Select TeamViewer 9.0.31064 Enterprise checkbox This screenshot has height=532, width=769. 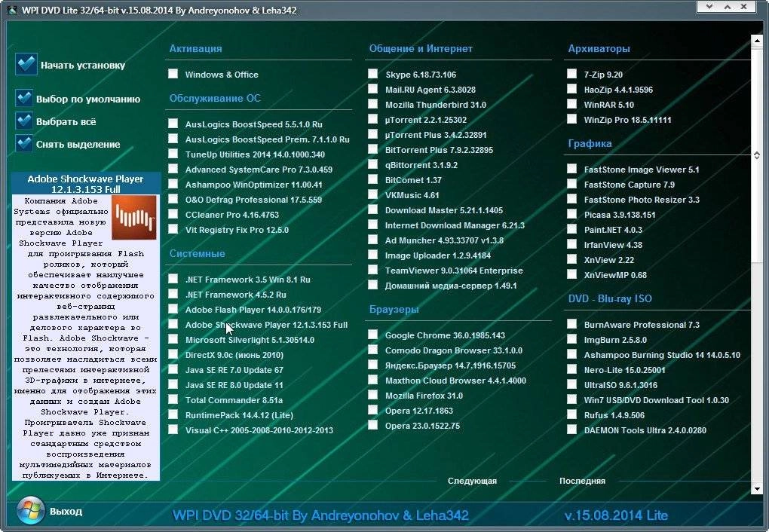372,270
